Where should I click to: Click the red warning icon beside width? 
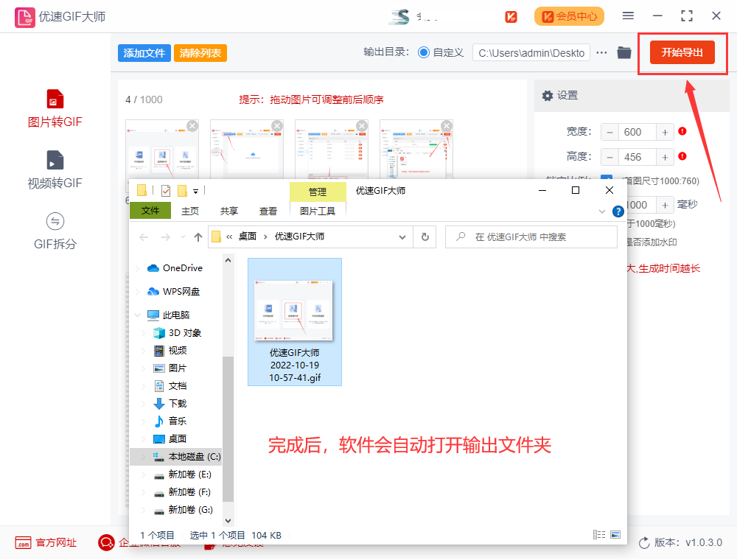pyautogui.click(x=682, y=132)
